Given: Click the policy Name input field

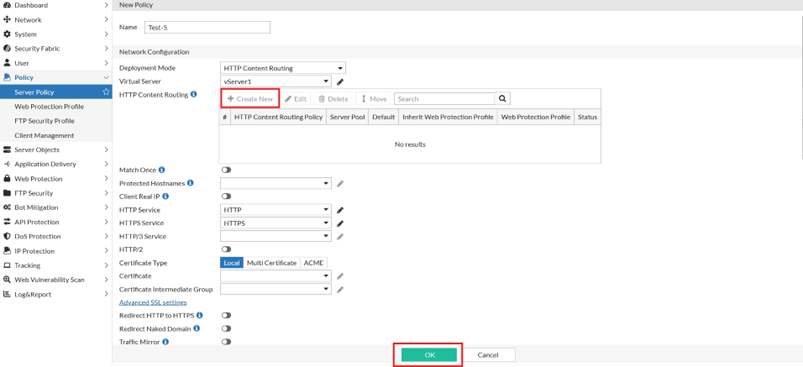Looking at the screenshot, I should point(207,28).
